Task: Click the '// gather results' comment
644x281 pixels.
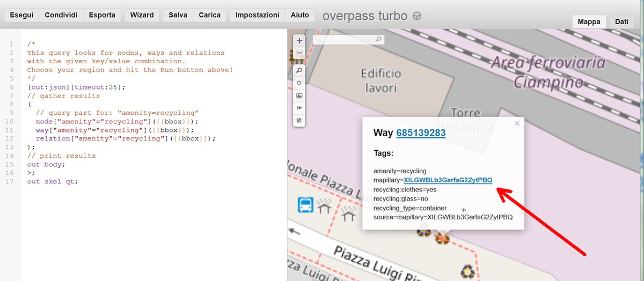Action: [x=63, y=96]
